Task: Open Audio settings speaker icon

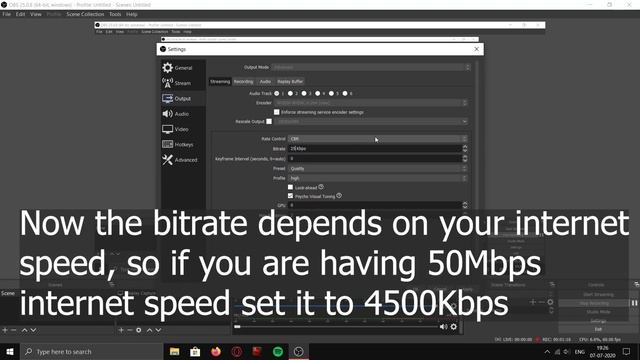Action: coord(167,114)
